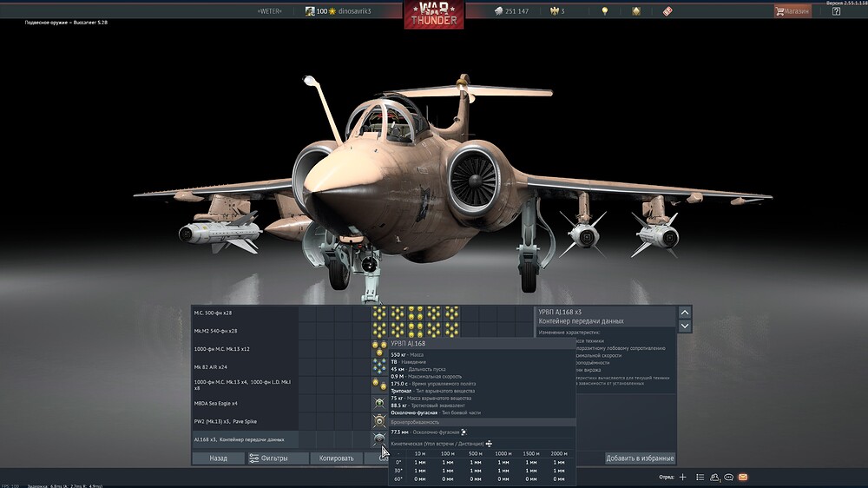The image size is (868, 488).
Task: Click the player avatar icon next to level 100
Action: [x=310, y=11]
